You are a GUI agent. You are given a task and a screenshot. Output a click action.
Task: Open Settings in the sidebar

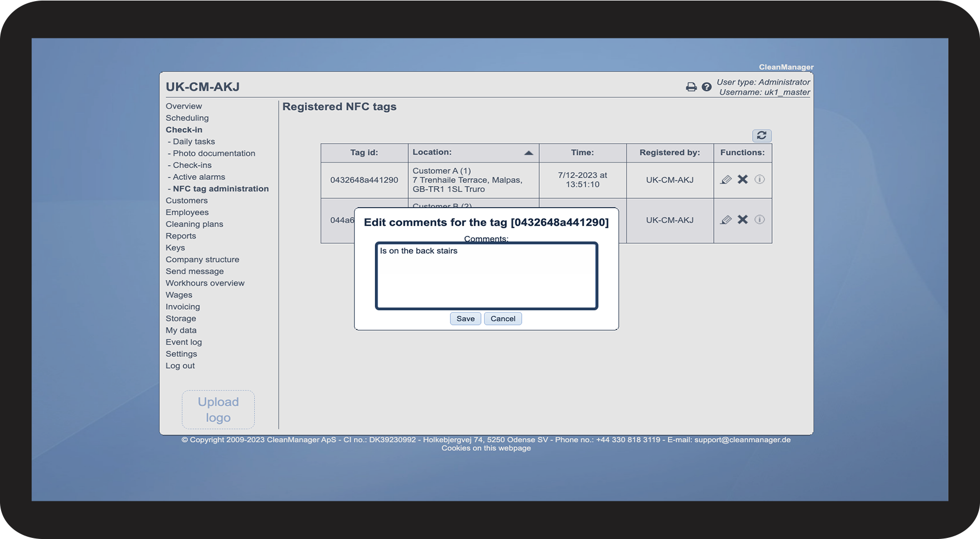[x=181, y=354]
